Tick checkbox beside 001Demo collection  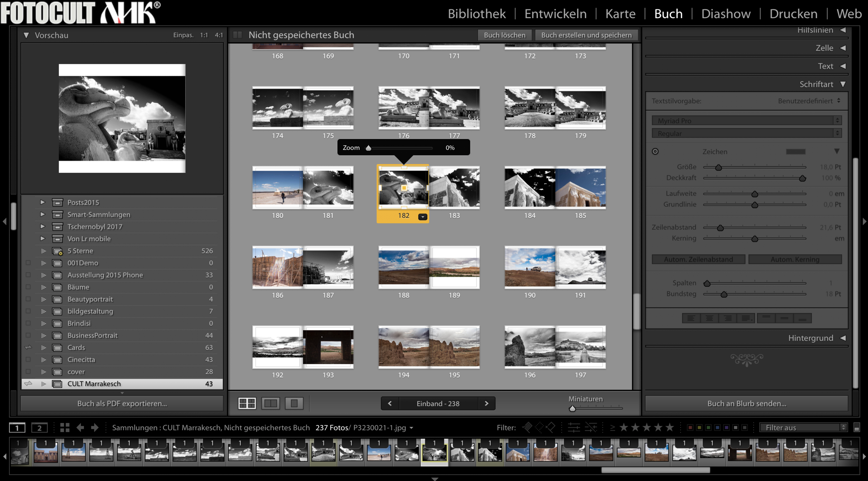tap(28, 263)
